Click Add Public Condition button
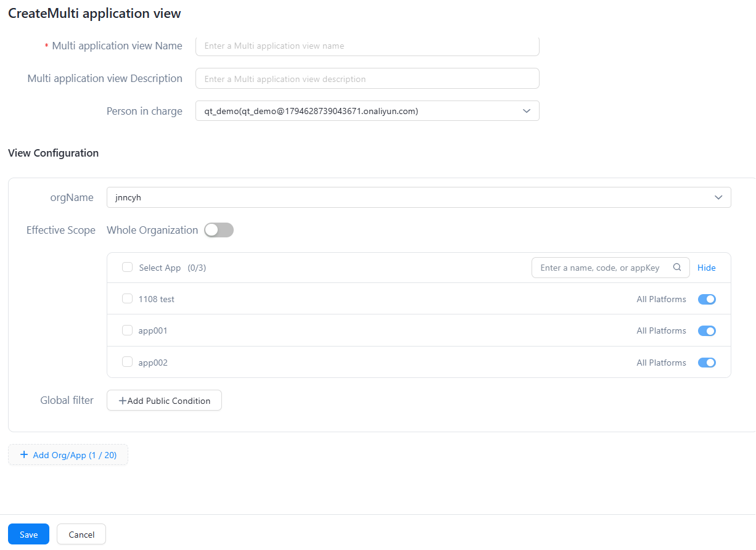This screenshot has width=756, height=550. 164,400
